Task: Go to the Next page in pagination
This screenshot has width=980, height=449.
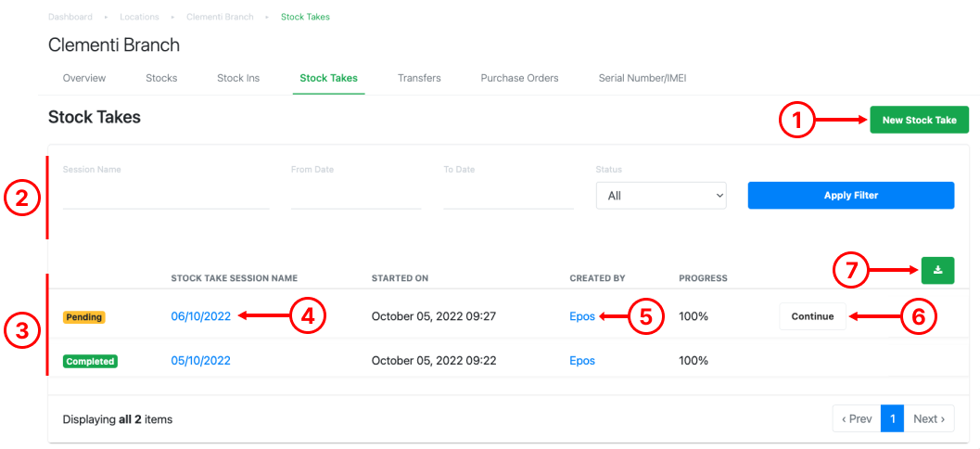Action: click(929, 418)
